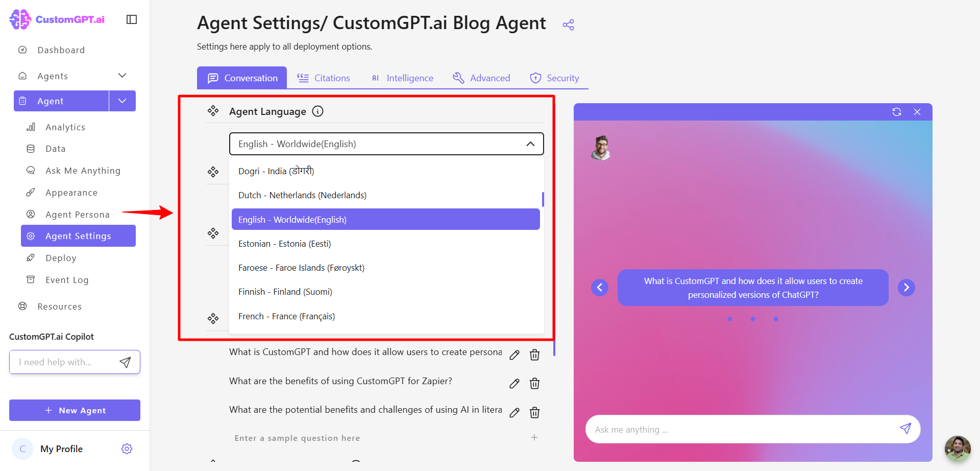Screen dimensions: 980x471
Task: Refresh the chat preview
Action: [897, 112]
